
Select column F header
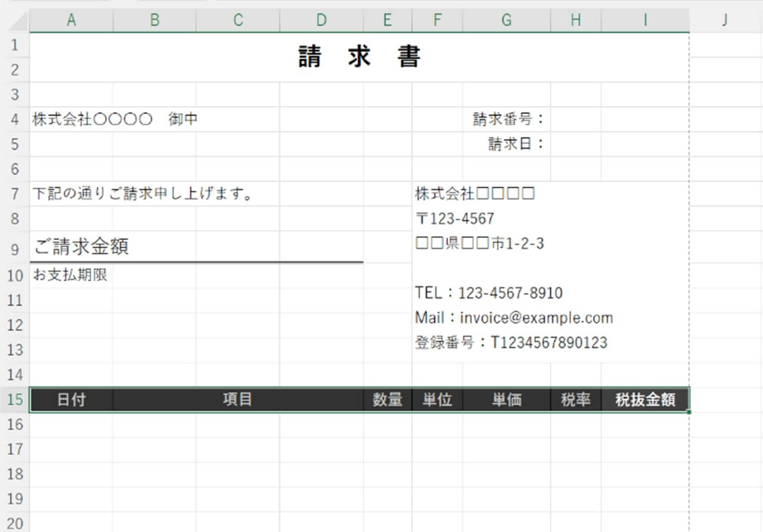coord(437,20)
